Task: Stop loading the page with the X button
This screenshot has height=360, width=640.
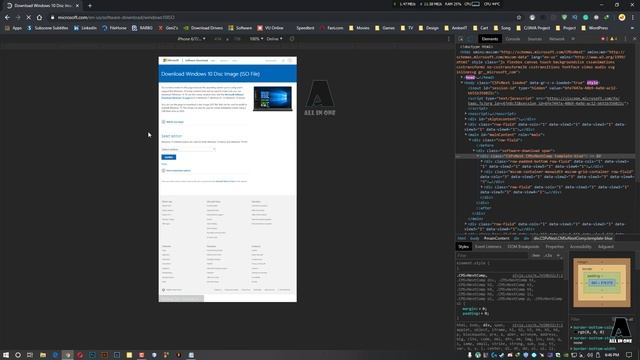Action: tap(29, 18)
